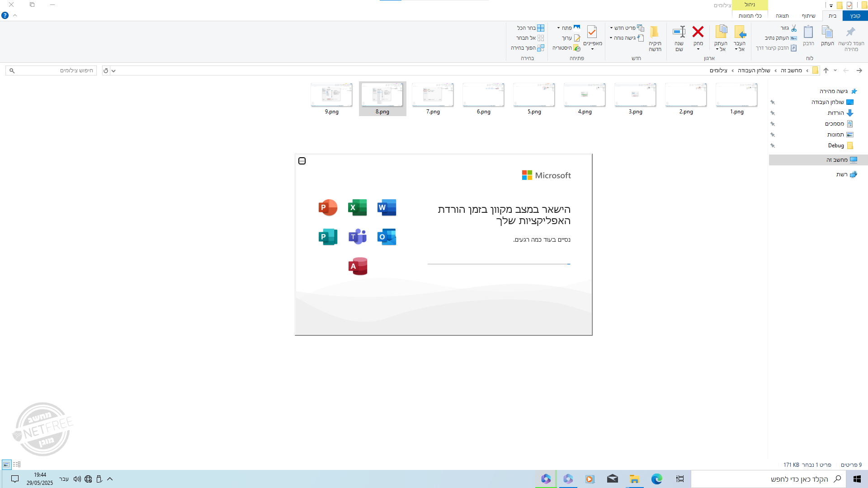Switch to the Picture Tools (כלי תמונות) tab

(750, 16)
